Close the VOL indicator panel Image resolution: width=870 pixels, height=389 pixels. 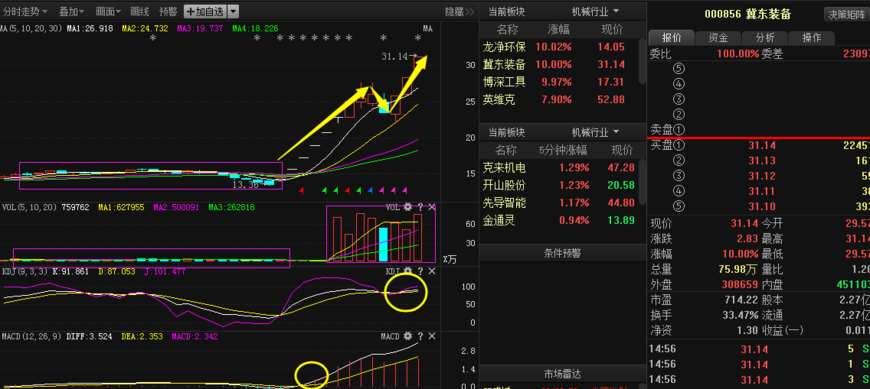432,207
